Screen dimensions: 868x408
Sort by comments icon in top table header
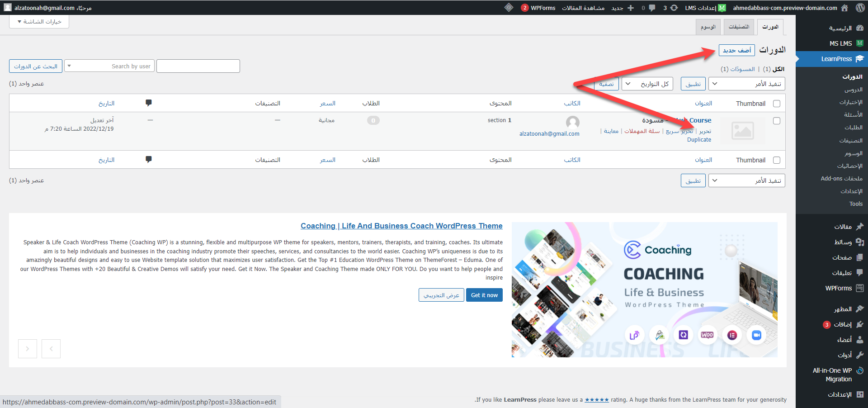tap(149, 103)
